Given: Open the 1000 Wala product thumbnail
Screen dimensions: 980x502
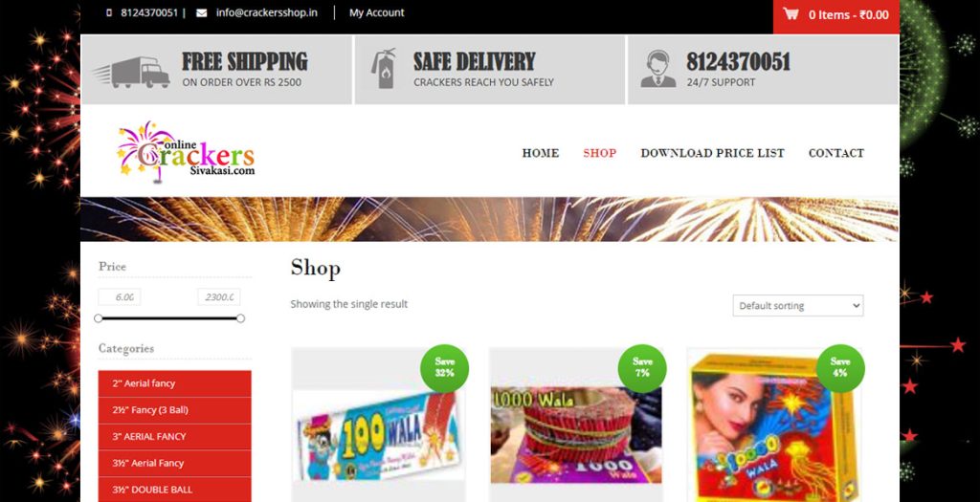Looking at the screenshot, I should click(x=576, y=435).
